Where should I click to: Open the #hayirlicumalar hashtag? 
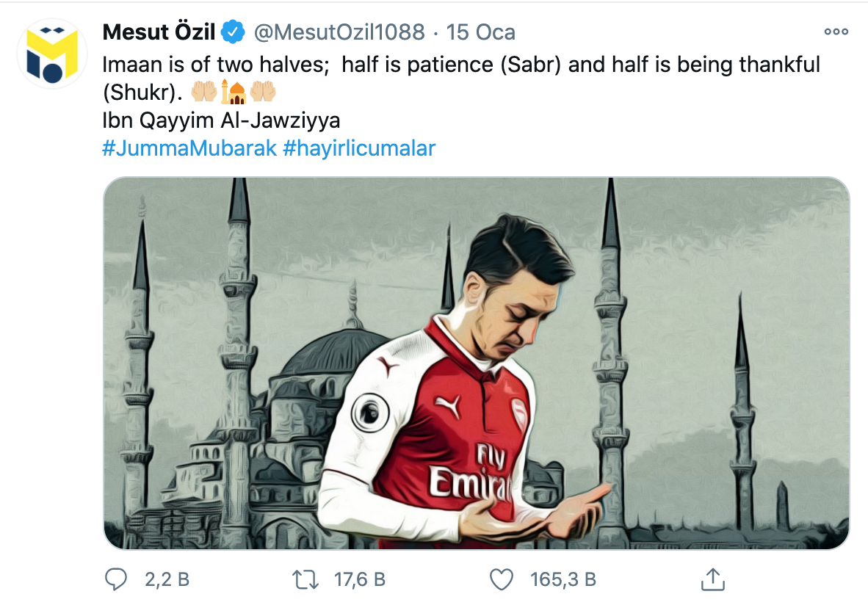(x=359, y=148)
